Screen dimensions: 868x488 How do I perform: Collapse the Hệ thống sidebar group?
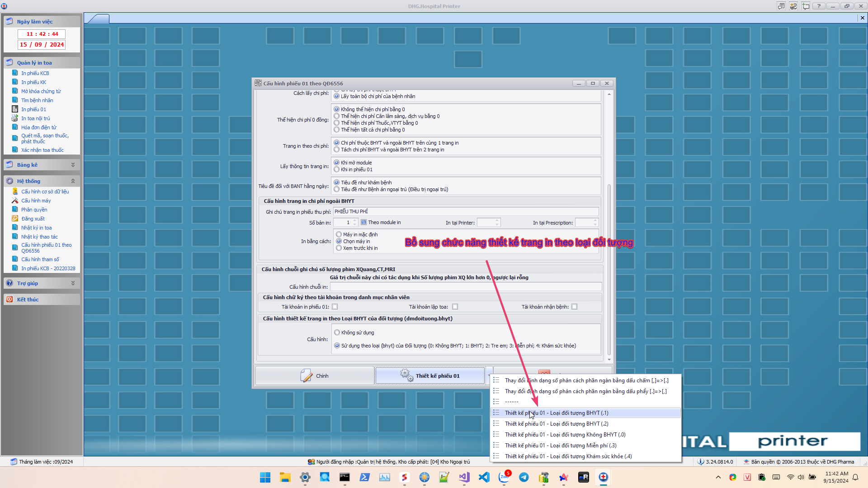coord(73,181)
